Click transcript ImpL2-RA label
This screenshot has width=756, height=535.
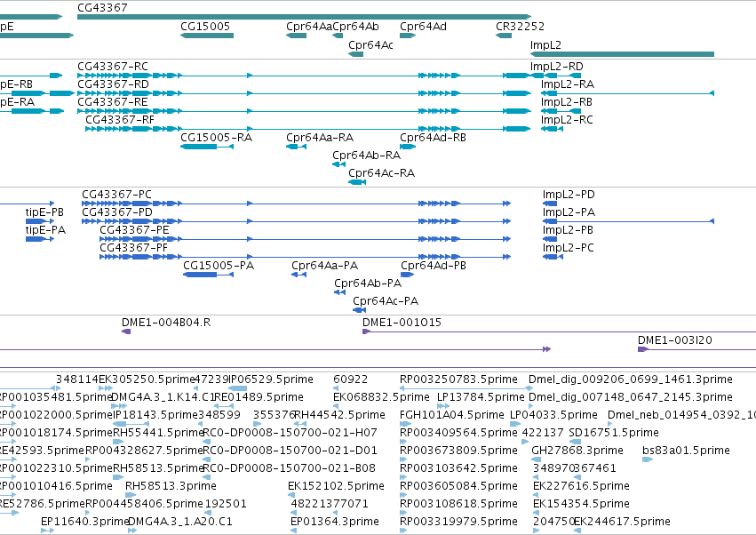pyautogui.click(x=568, y=84)
